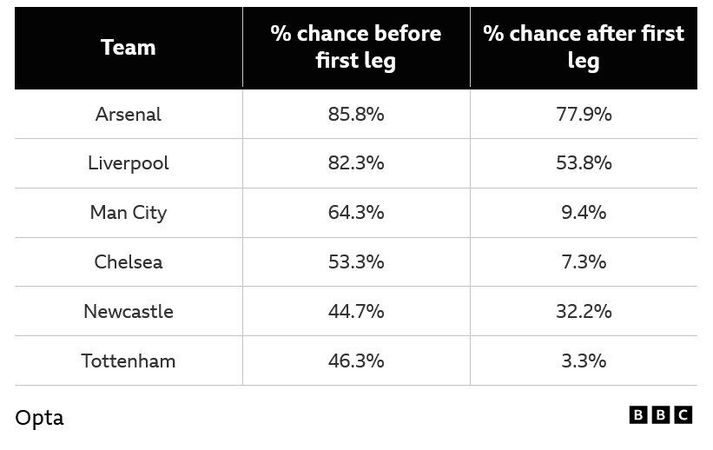Click Arsenal's 85.8% before-leg value
Image resolution: width=713 pixels, height=450 pixels.
point(356,114)
